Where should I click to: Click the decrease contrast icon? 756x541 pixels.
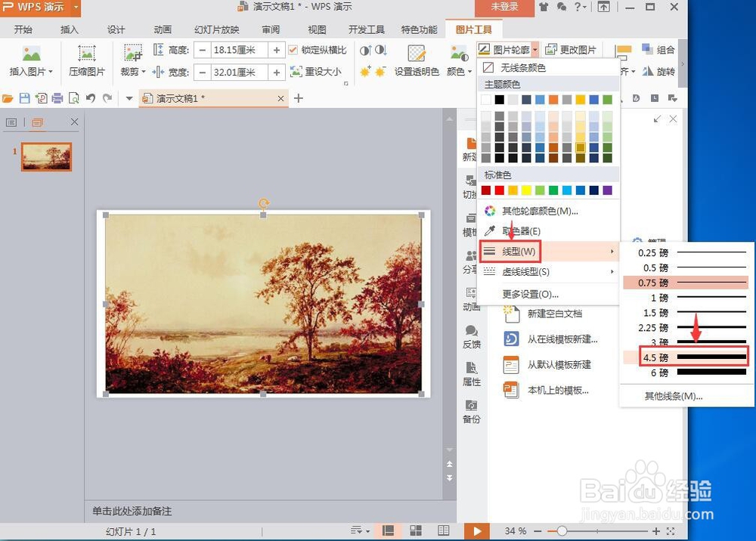(381, 50)
